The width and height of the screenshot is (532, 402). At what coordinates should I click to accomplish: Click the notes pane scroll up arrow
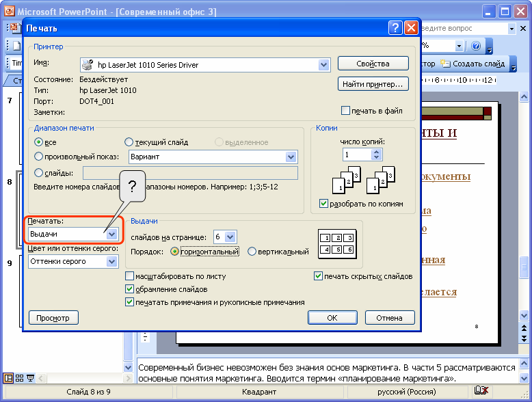(x=524, y=362)
